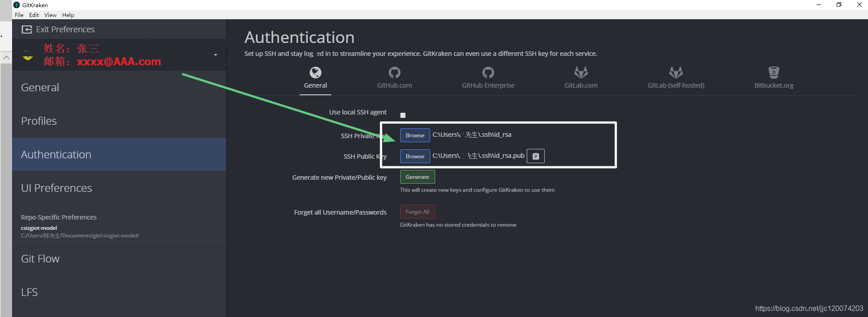Click the id_rsa private key path

tap(472, 135)
